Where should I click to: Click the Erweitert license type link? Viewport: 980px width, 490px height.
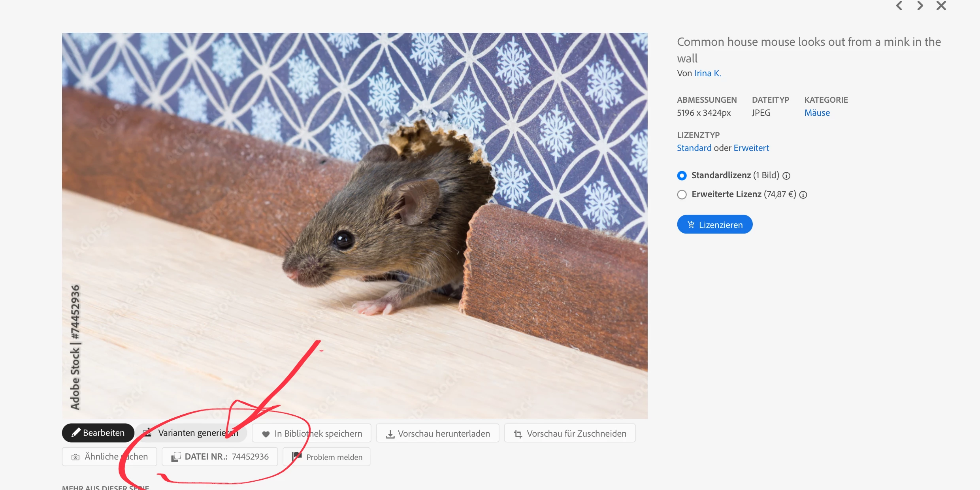(x=751, y=148)
